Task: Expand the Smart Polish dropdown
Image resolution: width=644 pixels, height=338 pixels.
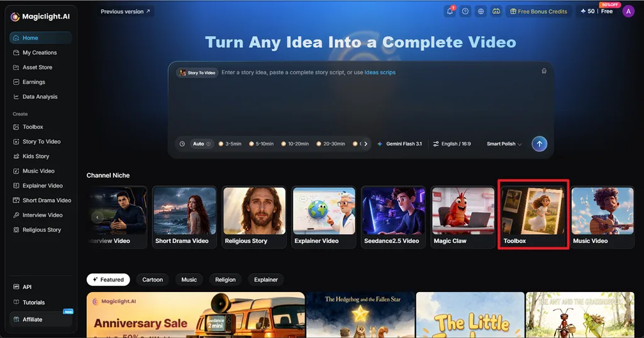Action: 504,144
